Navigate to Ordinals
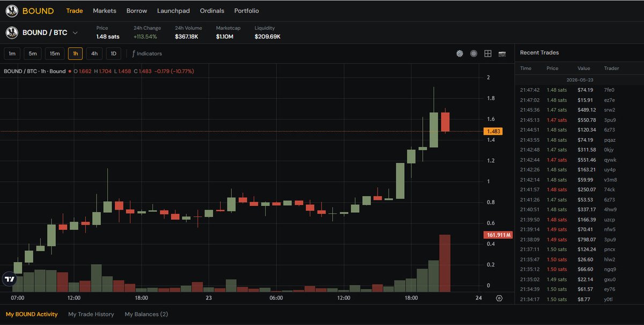 212,11
